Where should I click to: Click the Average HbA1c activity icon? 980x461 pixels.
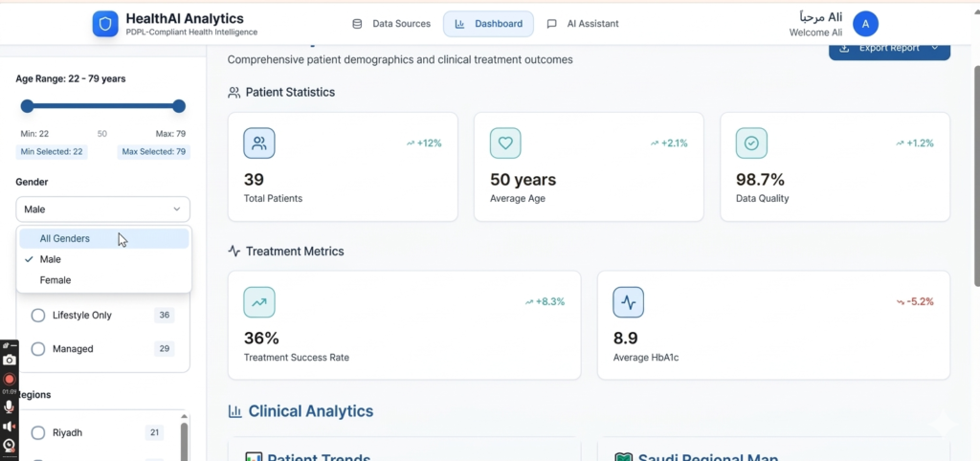click(628, 302)
